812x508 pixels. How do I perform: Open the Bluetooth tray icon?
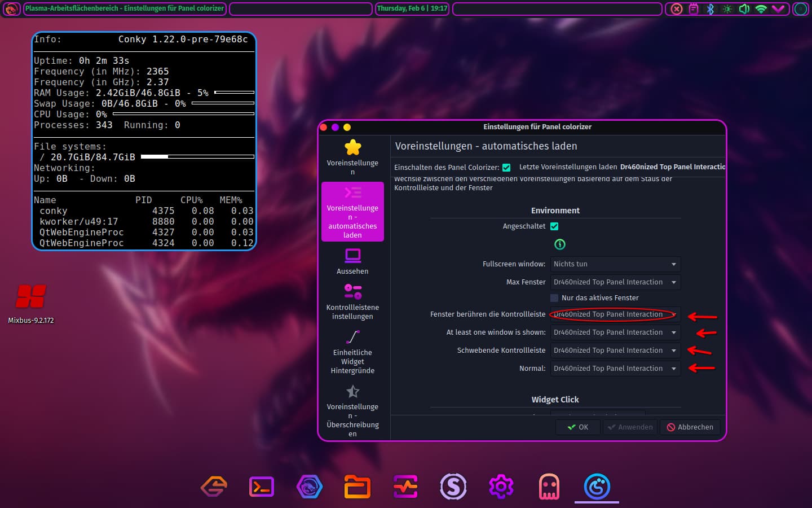tap(710, 8)
